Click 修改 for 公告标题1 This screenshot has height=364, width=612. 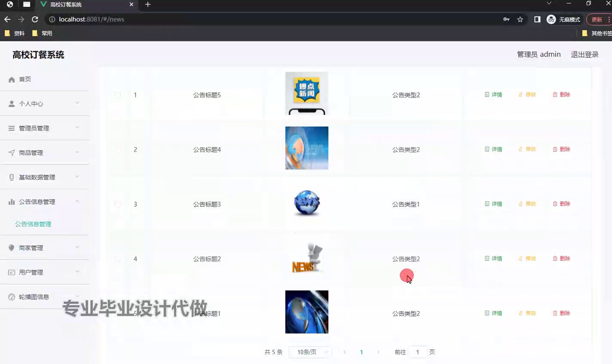(527, 313)
